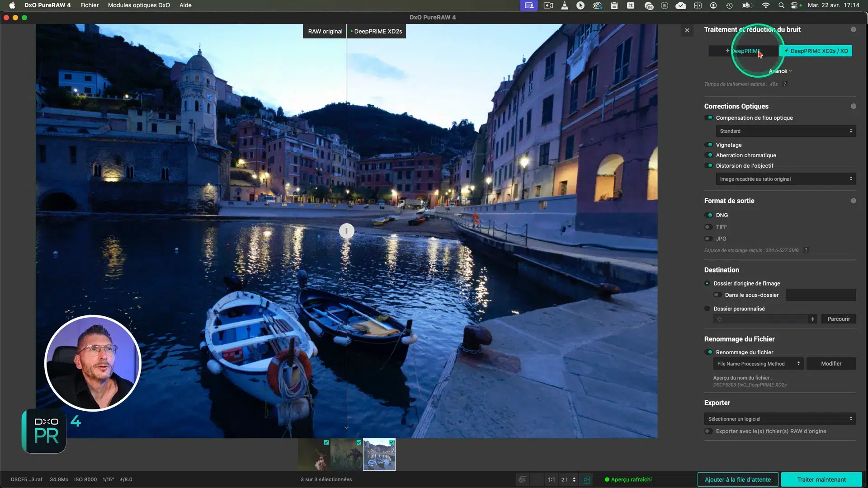Enable JPG output format
The height and width of the screenshot is (488, 868).
708,239
